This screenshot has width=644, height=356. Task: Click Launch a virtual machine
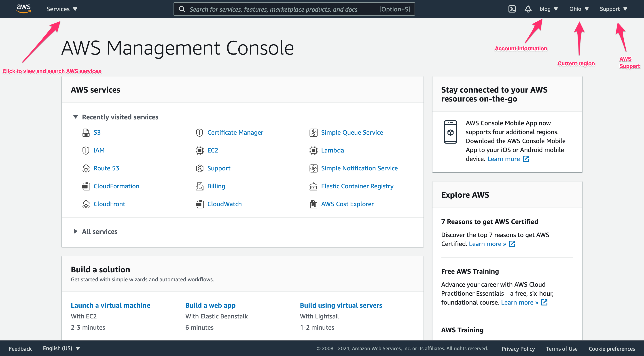coord(110,305)
